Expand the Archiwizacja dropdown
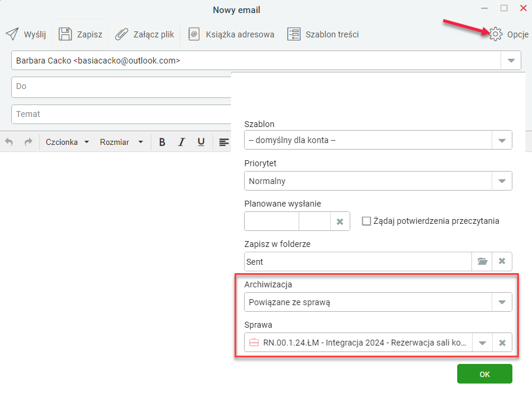Image resolution: width=532 pixels, height=396 pixels. coord(502,302)
